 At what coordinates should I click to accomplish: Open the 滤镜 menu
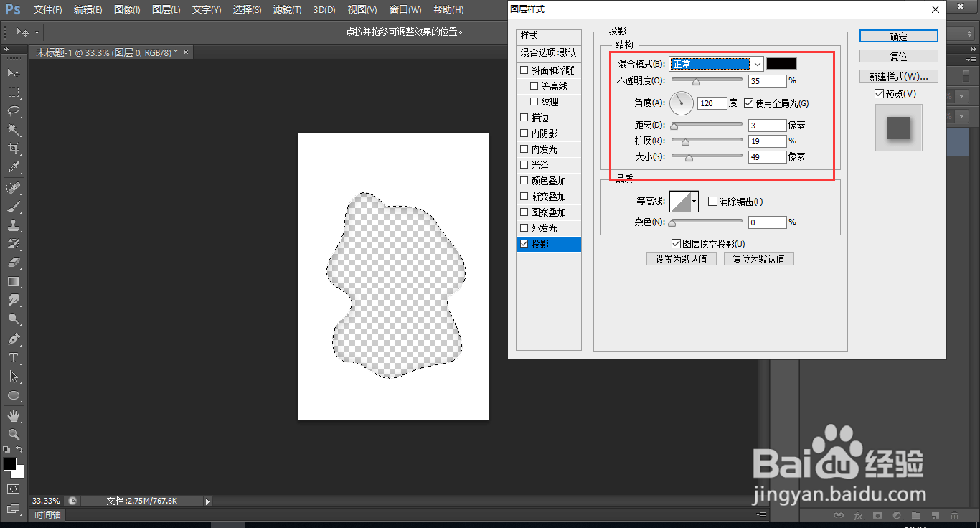point(286,10)
